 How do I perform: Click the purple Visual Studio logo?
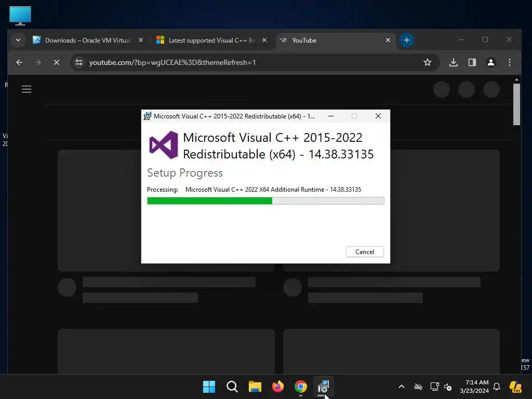pyautogui.click(x=164, y=145)
